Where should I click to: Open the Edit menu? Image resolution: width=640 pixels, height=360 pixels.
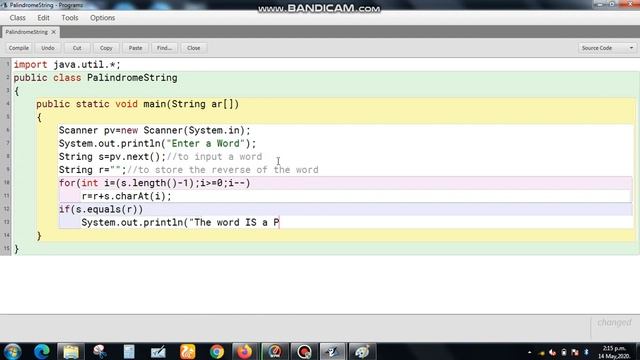coord(43,18)
